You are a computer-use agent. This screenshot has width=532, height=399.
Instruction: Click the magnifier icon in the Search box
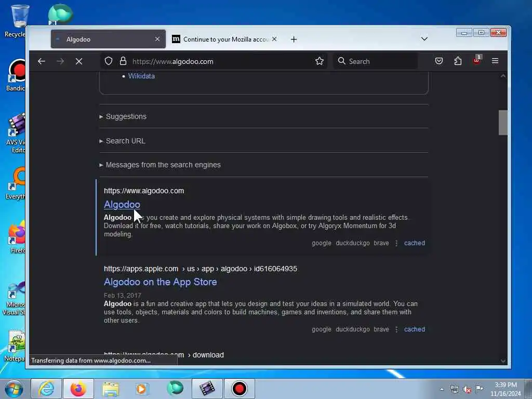pyautogui.click(x=342, y=61)
